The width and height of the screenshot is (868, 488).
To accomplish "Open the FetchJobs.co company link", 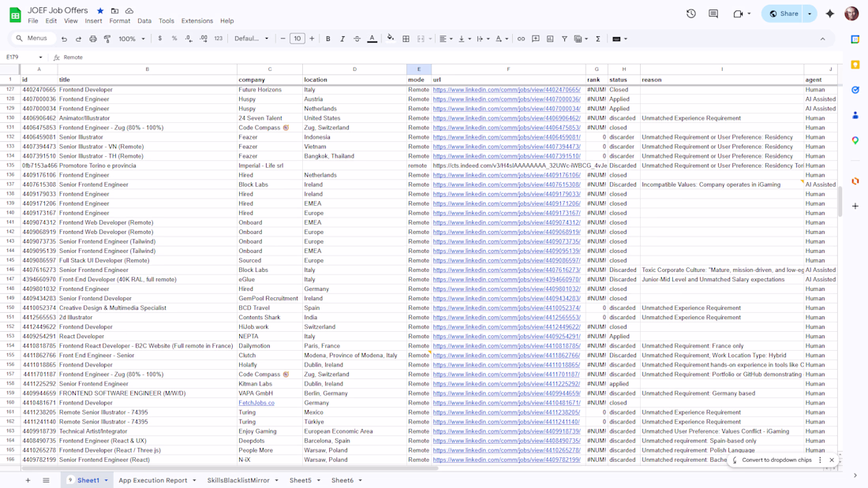I will 256,403.
